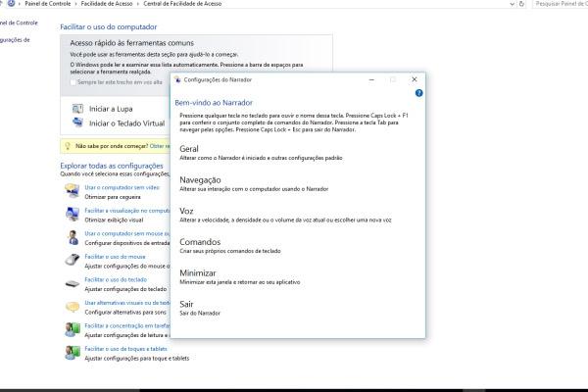Image resolution: width=588 pixels, height=392 pixels.
Task: Click the keyboard icon for Facilitar o uso do teclado
Action: coord(72,284)
